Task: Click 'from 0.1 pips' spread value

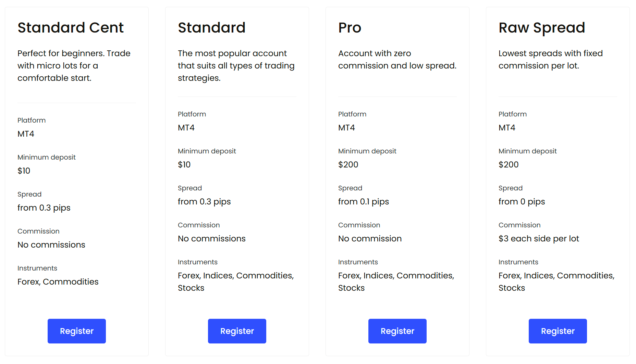Action: [364, 202]
